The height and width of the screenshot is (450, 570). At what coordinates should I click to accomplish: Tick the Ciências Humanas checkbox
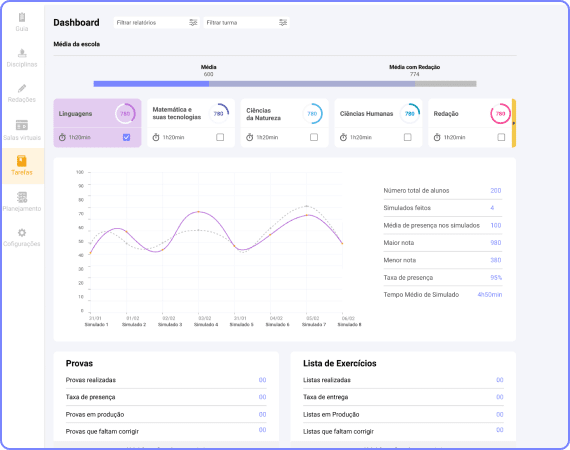(x=408, y=137)
